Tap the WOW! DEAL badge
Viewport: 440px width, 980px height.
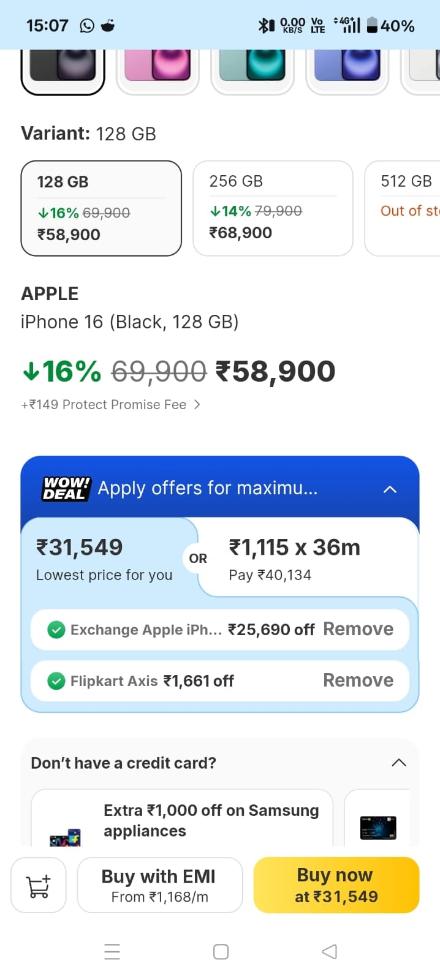pos(66,489)
